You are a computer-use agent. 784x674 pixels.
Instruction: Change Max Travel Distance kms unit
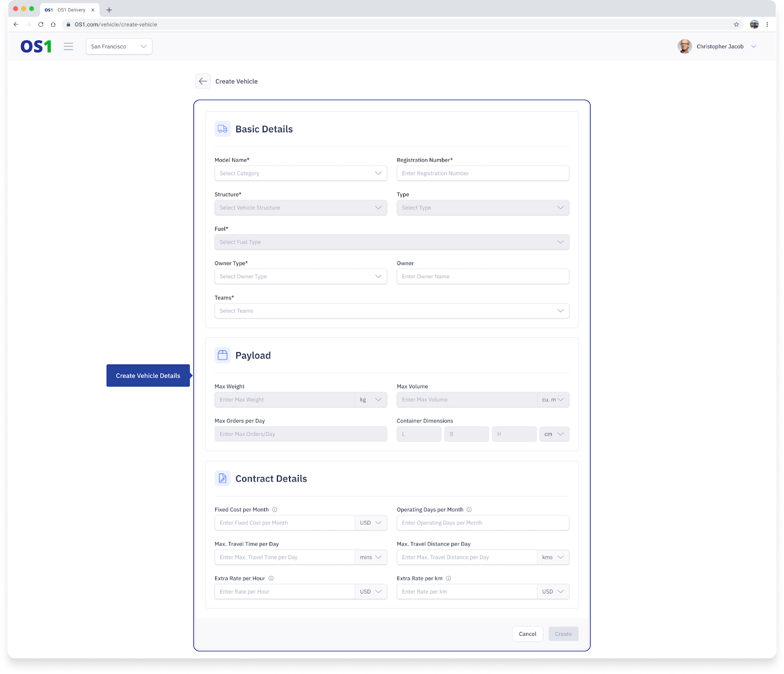pyautogui.click(x=553, y=557)
